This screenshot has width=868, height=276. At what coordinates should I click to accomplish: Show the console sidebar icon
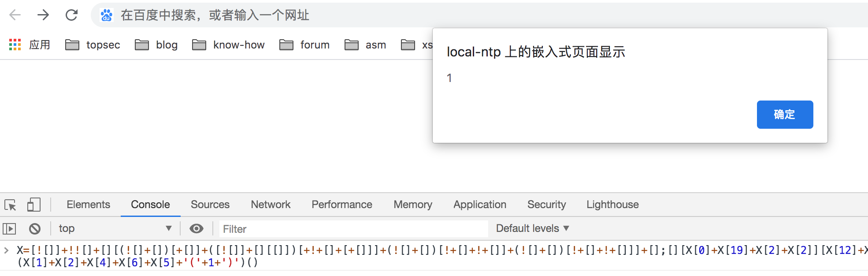point(9,228)
